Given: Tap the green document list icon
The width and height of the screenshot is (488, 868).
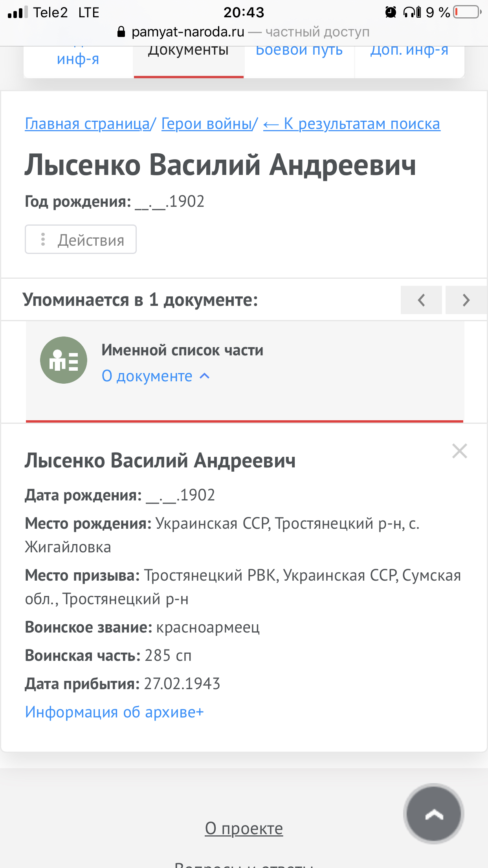Looking at the screenshot, I should (x=64, y=360).
